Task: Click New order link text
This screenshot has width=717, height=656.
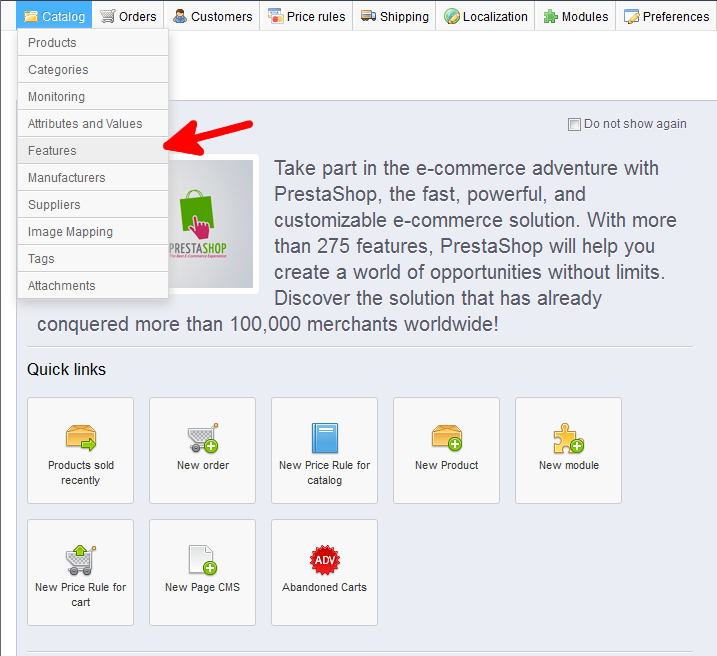Action: click(x=203, y=465)
